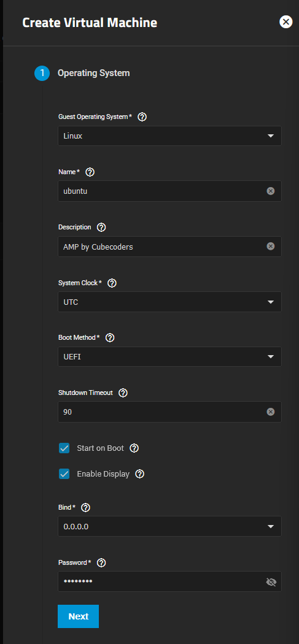
Task: Toggle password visibility eye icon
Action: coord(271,582)
